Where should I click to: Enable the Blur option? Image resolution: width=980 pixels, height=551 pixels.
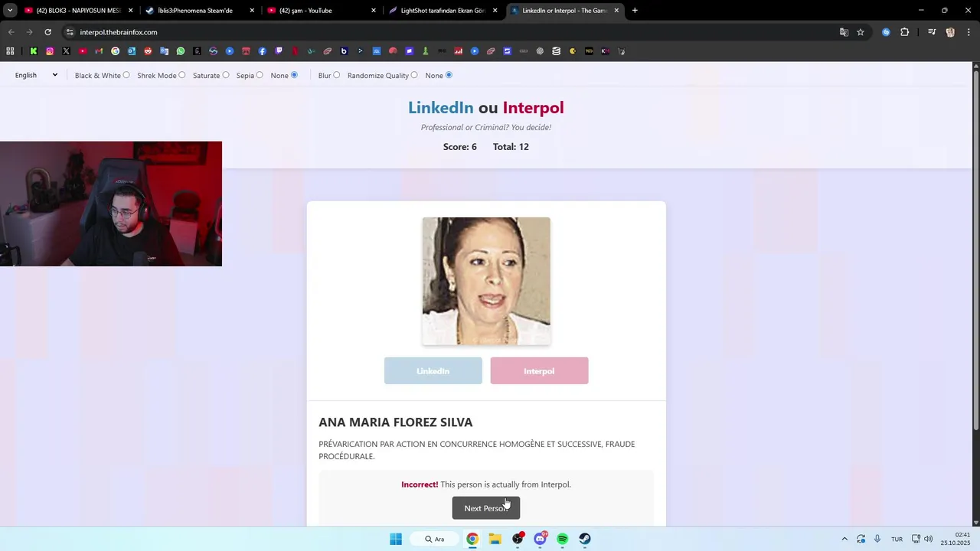pos(336,75)
